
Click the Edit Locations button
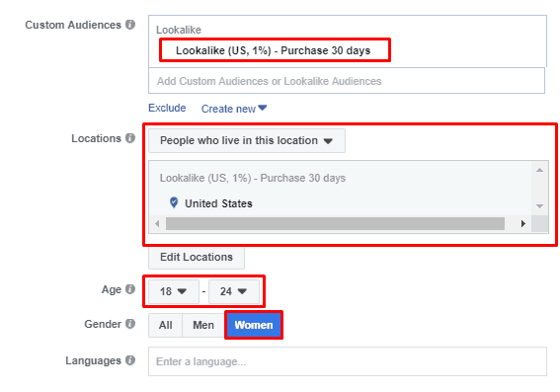click(197, 257)
